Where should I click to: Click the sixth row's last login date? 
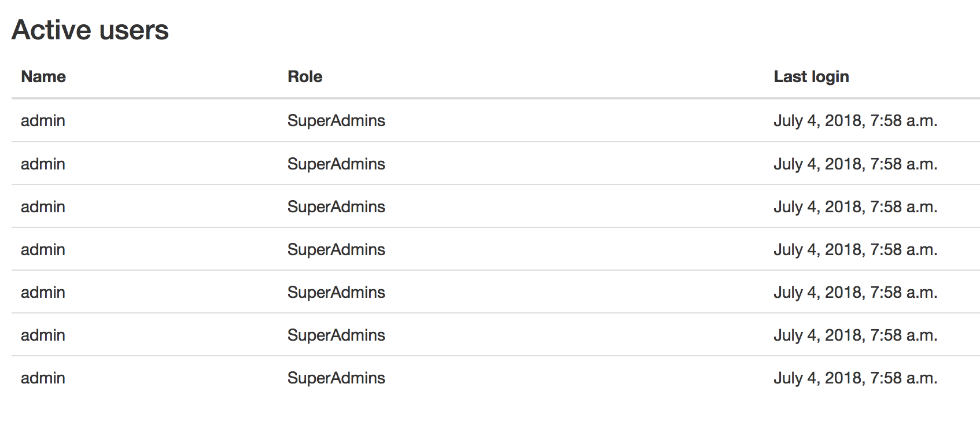855,335
